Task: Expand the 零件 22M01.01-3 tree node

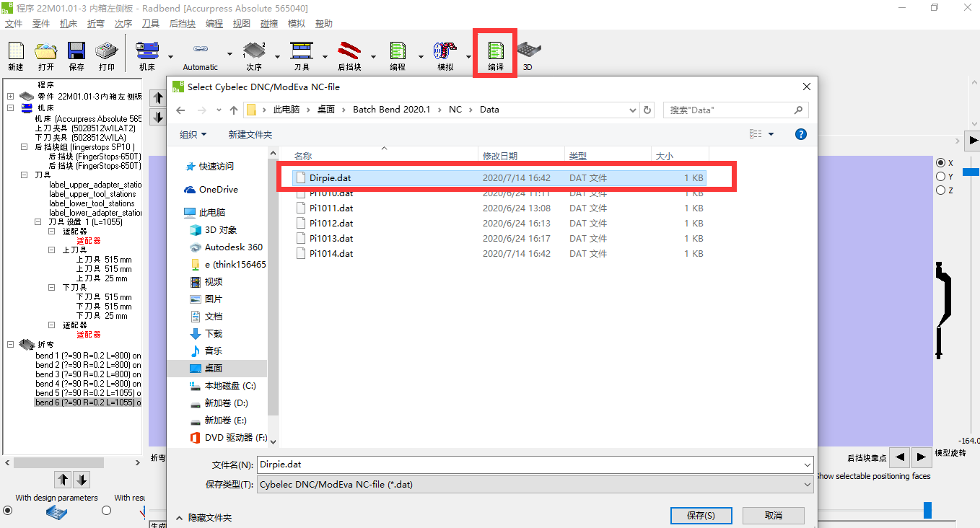Action: (11, 96)
